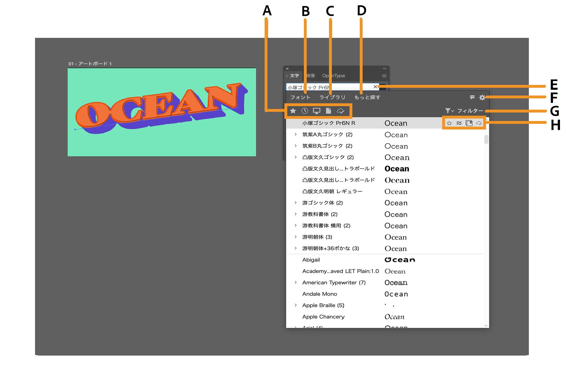Expand American Typewriter font family

pos(296,282)
